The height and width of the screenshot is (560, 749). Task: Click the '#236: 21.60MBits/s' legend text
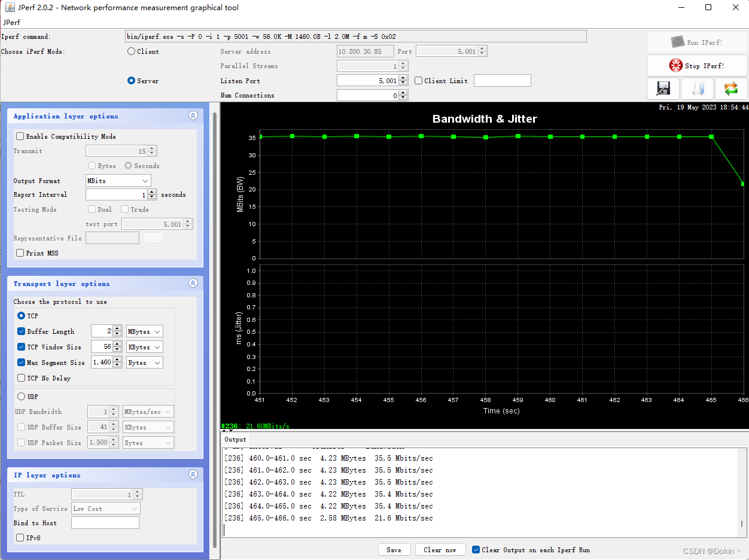point(255,426)
